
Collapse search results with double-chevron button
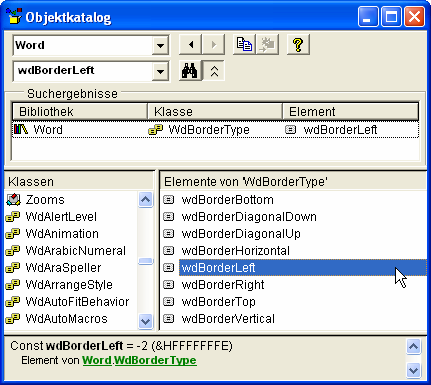(214, 71)
